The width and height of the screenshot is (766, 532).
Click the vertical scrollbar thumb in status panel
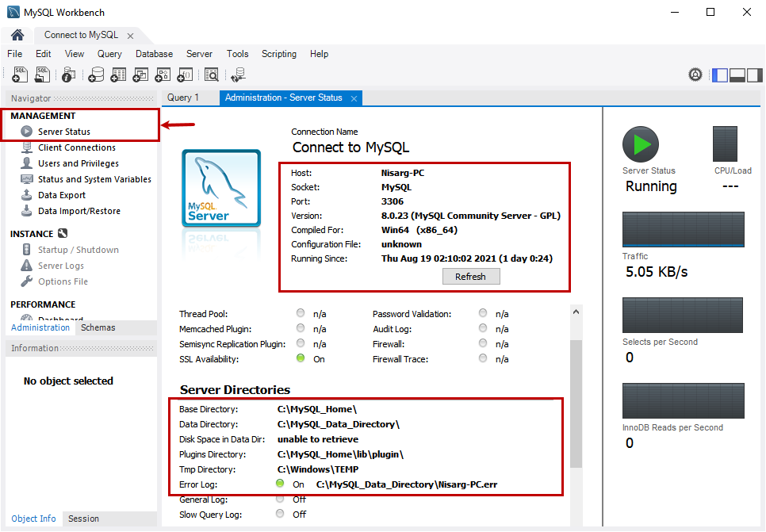pyautogui.click(x=576, y=404)
